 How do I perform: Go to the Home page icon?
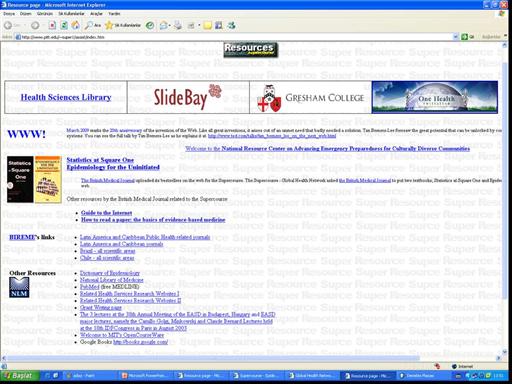(76, 25)
